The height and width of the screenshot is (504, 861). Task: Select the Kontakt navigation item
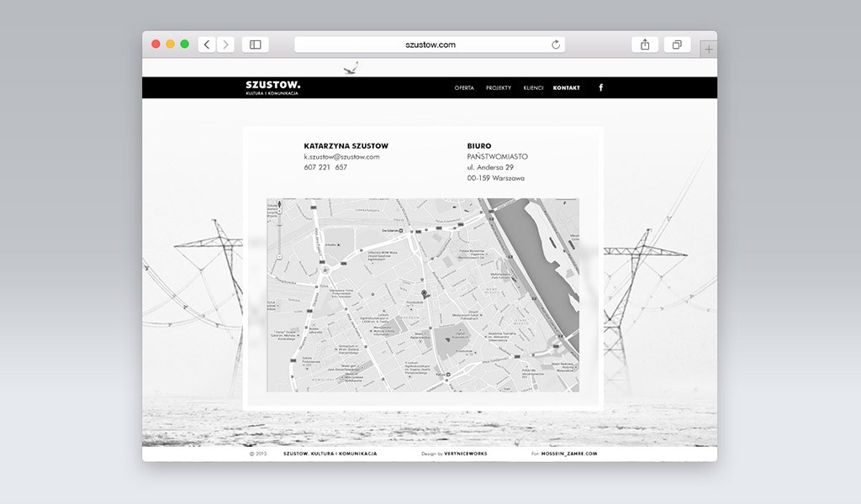point(567,88)
